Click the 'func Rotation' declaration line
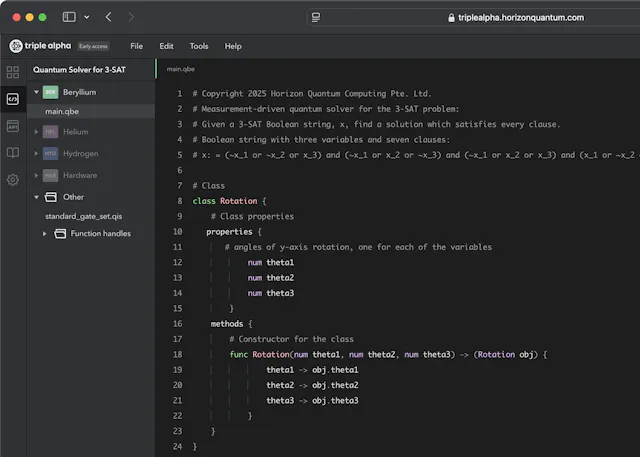 click(x=388, y=355)
